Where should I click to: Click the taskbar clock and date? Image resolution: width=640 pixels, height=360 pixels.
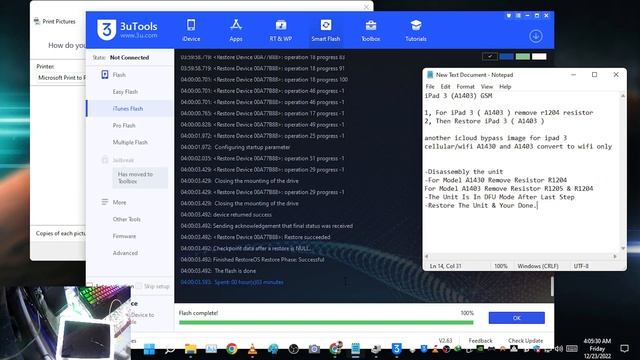(597, 349)
